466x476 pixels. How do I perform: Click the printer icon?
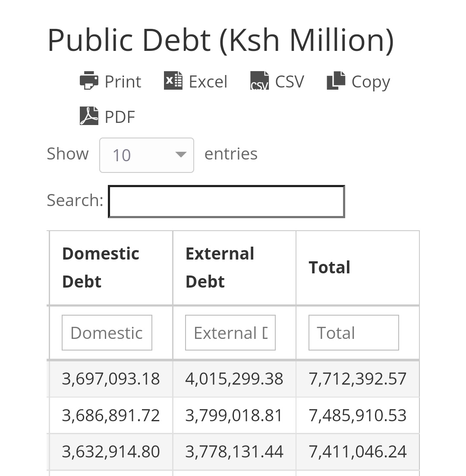pos(89,81)
